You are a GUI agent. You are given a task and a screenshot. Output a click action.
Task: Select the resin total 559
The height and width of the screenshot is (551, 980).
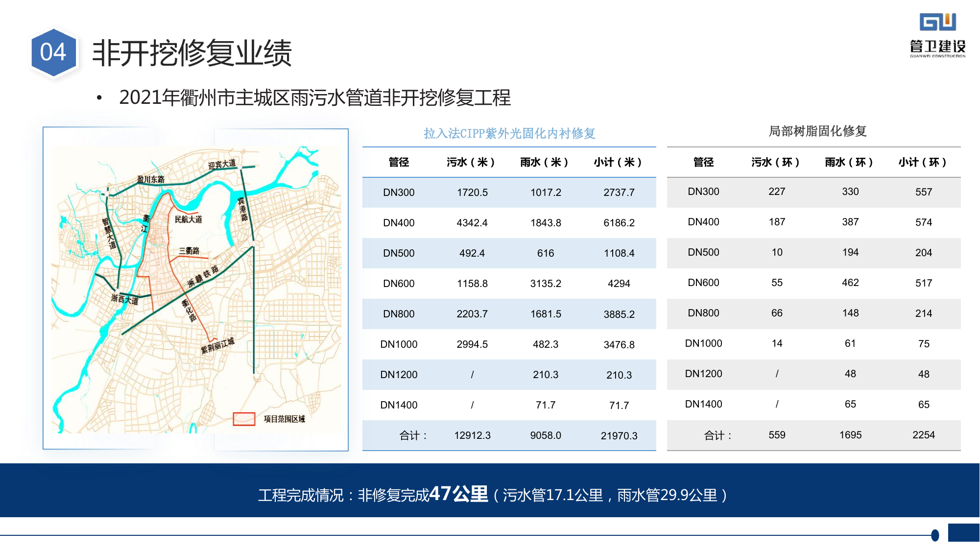point(777,435)
